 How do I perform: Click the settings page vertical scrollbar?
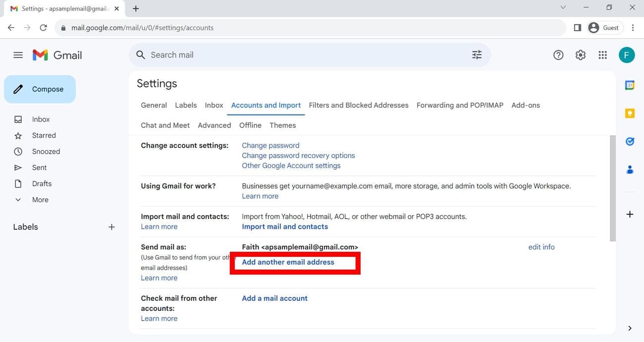click(x=612, y=188)
